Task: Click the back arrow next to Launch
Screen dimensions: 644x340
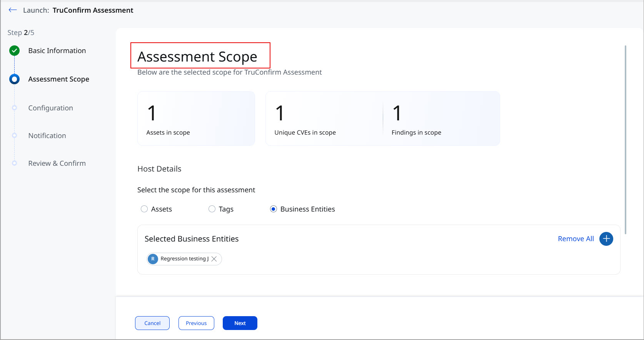Action: coord(13,10)
